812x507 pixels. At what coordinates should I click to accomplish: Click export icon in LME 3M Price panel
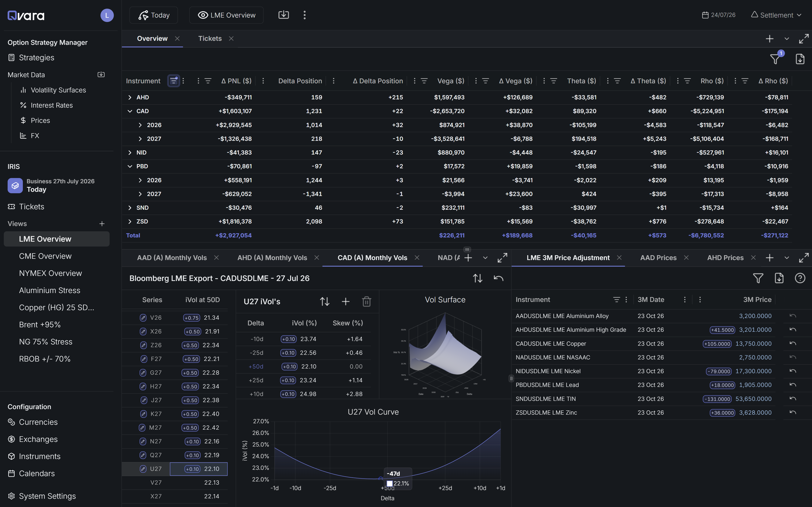click(x=779, y=278)
